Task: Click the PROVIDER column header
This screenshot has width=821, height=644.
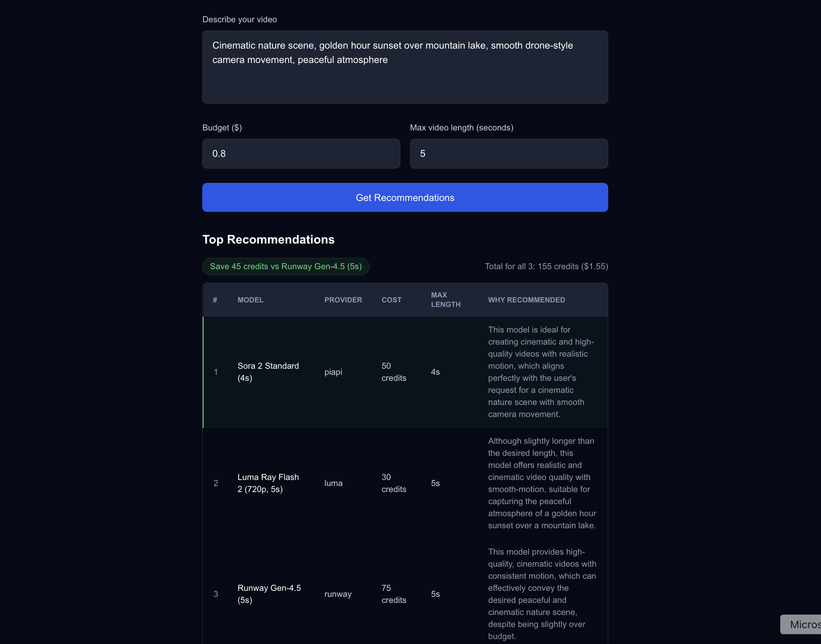Action: point(343,300)
